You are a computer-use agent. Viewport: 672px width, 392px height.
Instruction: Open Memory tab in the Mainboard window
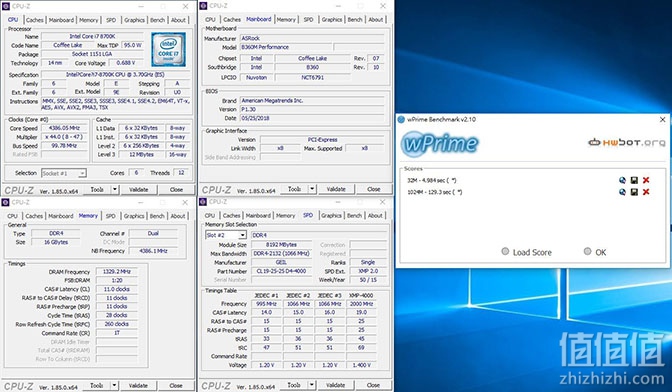tap(286, 19)
